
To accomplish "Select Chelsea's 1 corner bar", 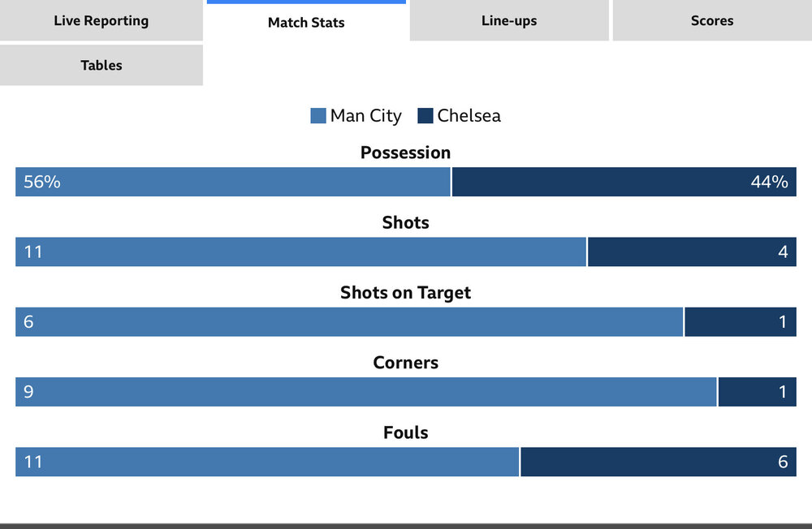I will 757,392.
